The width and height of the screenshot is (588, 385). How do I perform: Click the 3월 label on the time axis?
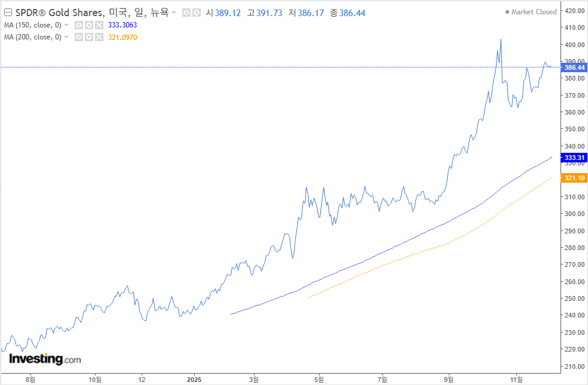[x=254, y=380]
